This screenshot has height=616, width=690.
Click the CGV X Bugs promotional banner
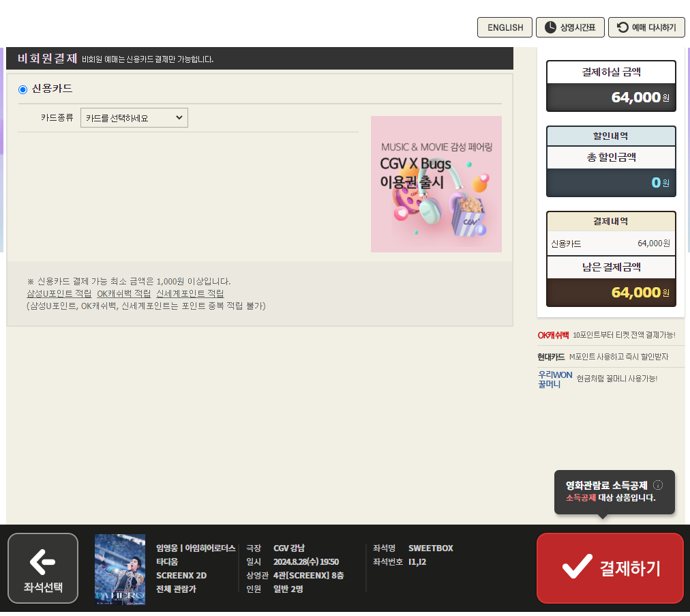[436, 184]
